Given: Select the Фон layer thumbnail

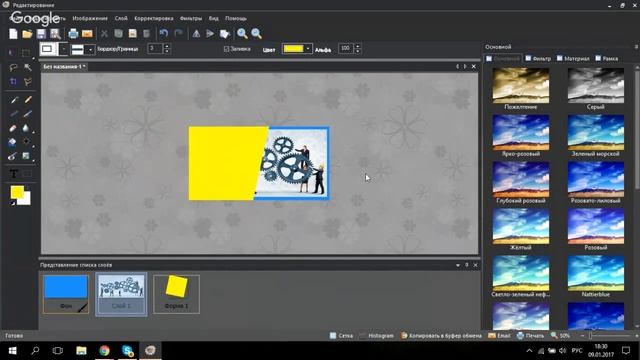Looking at the screenshot, I should [x=66, y=294].
